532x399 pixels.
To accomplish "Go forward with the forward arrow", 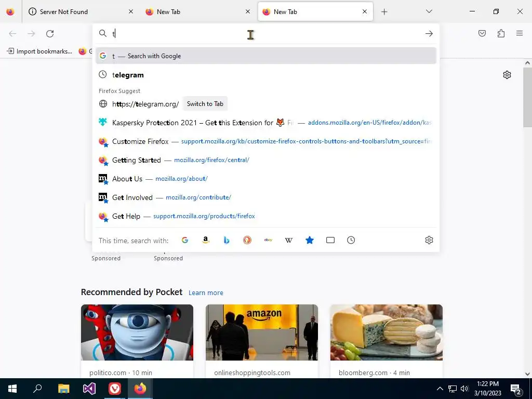I will [x=31, y=34].
